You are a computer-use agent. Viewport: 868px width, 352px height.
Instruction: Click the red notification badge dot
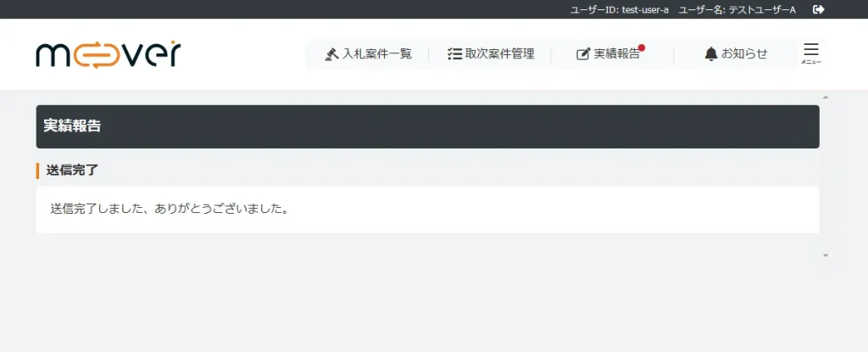point(642,47)
